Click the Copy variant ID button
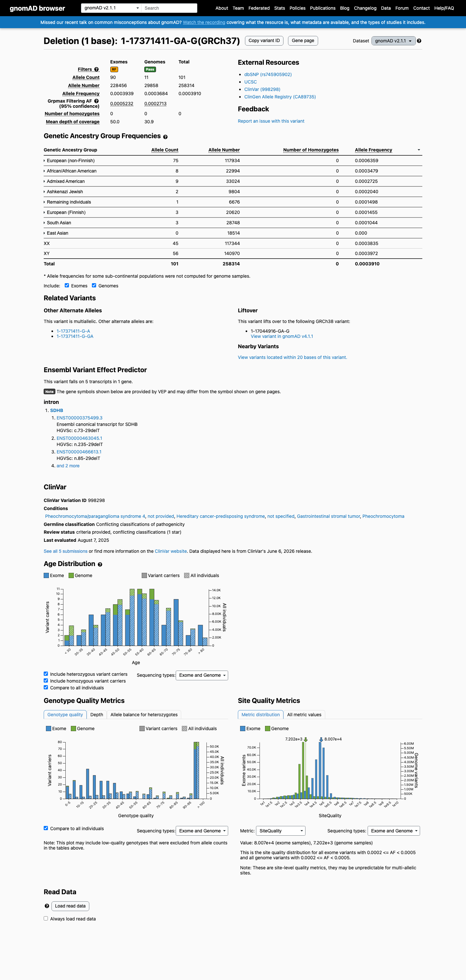 pos(264,41)
